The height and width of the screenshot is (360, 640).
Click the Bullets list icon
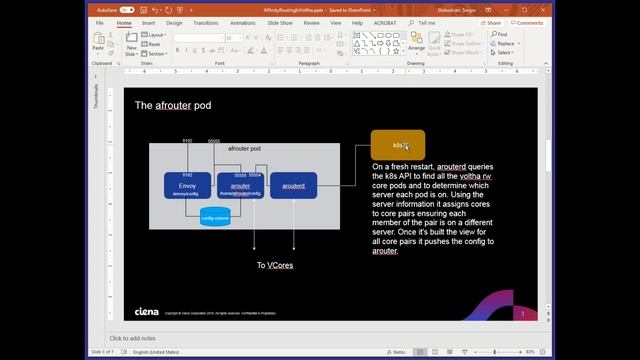tap(282, 38)
